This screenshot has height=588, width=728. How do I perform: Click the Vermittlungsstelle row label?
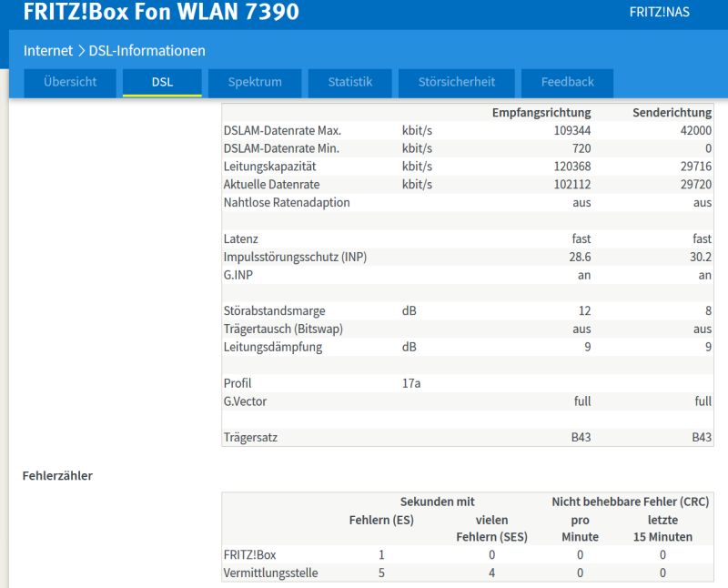pos(270,573)
